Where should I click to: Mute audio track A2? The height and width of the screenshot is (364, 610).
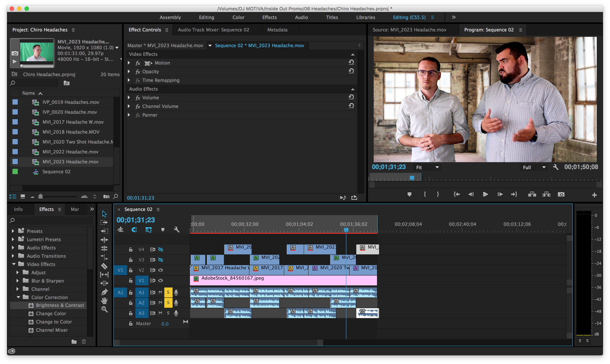160,303
